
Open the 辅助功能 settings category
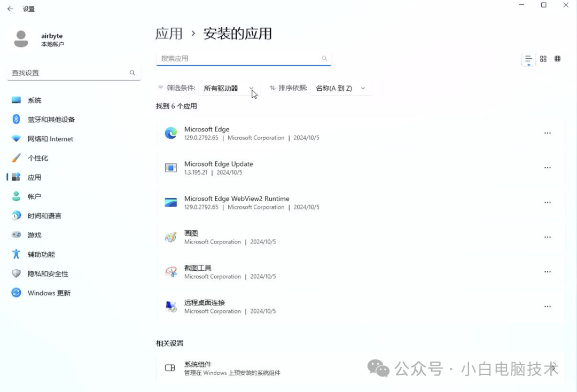click(74, 254)
